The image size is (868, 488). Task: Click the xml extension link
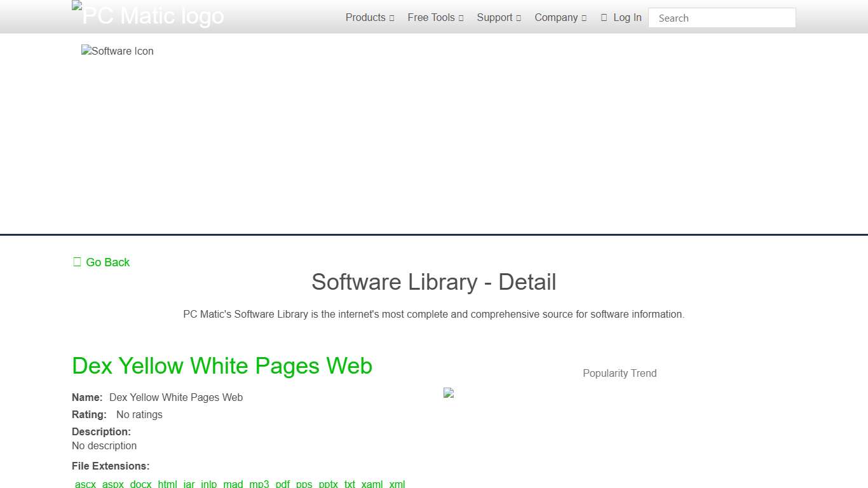397,484
